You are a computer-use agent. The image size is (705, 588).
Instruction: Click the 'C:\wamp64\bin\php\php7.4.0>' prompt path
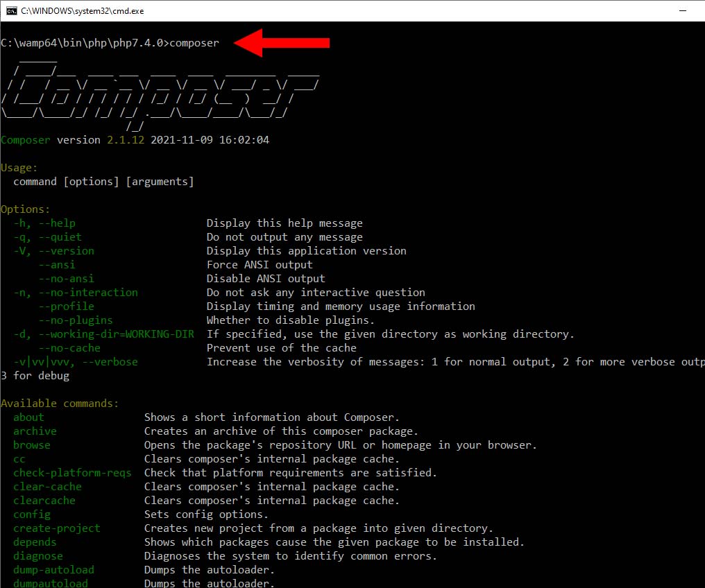pyautogui.click(x=85, y=43)
